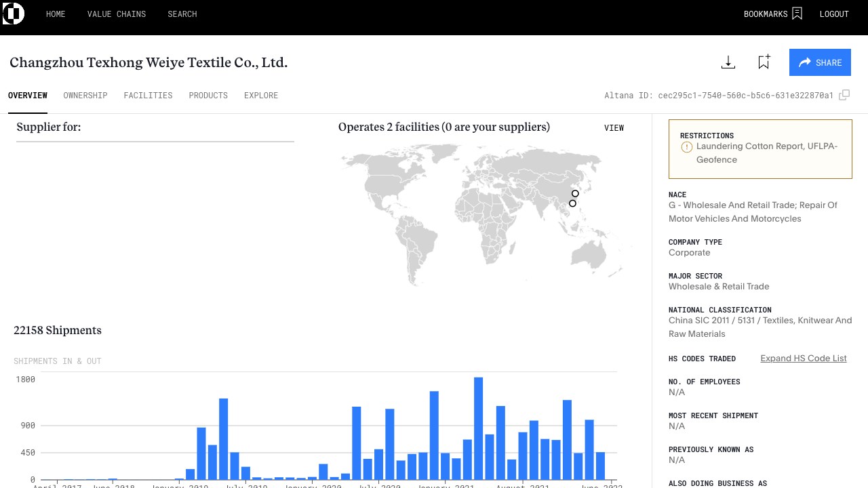
Task: Click the lower facility marker on map
Action: (572, 203)
